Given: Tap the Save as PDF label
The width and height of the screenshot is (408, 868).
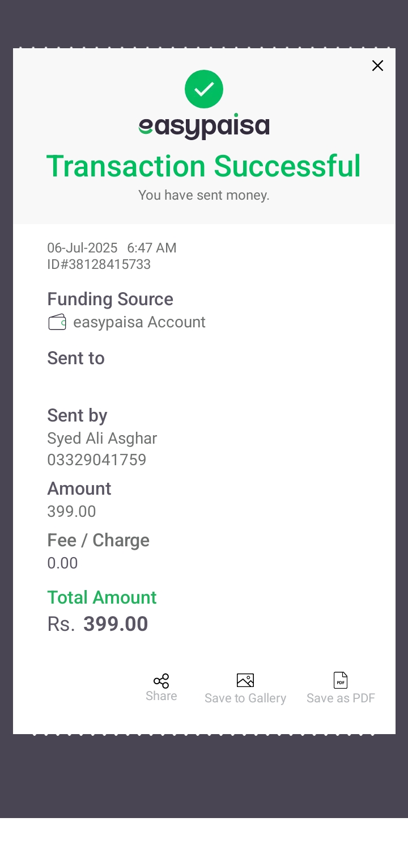Looking at the screenshot, I should 341,698.
